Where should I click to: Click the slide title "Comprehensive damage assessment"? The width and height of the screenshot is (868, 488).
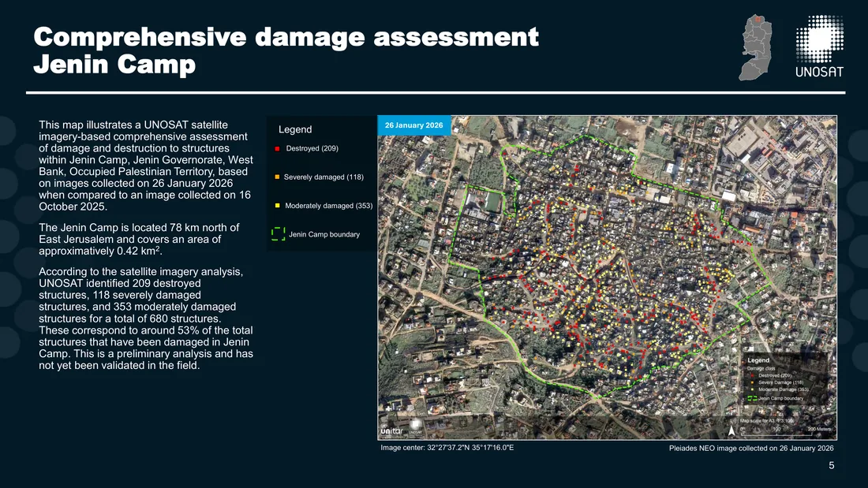[x=286, y=38]
